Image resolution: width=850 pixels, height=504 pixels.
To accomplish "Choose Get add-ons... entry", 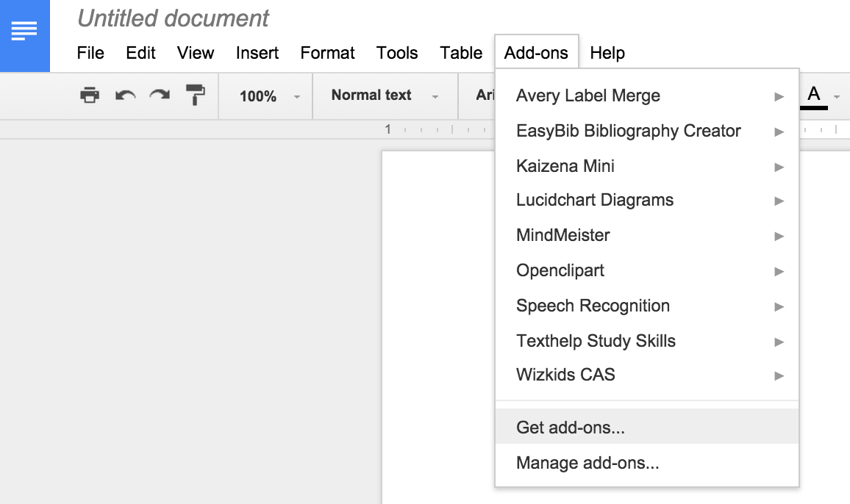I will tap(647, 427).
